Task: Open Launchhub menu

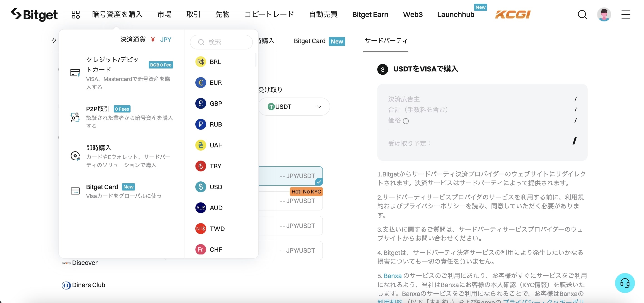Action: [x=455, y=15]
